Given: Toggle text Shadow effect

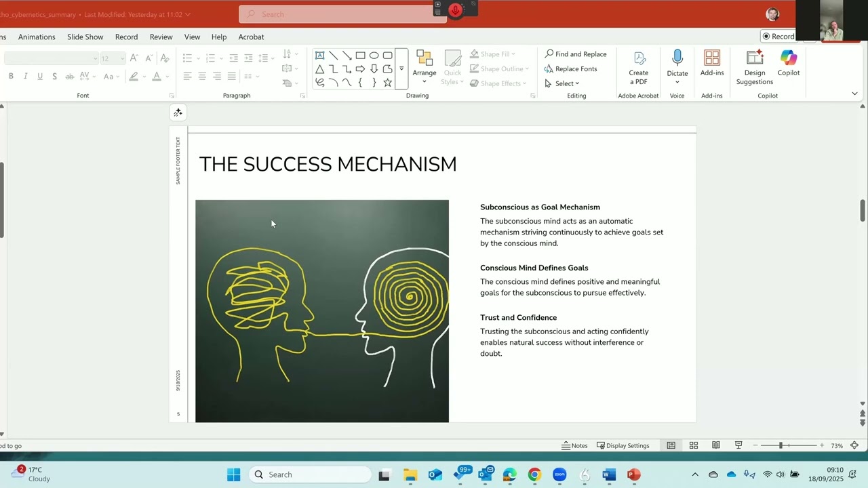Looking at the screenshot, I should 55,77.
